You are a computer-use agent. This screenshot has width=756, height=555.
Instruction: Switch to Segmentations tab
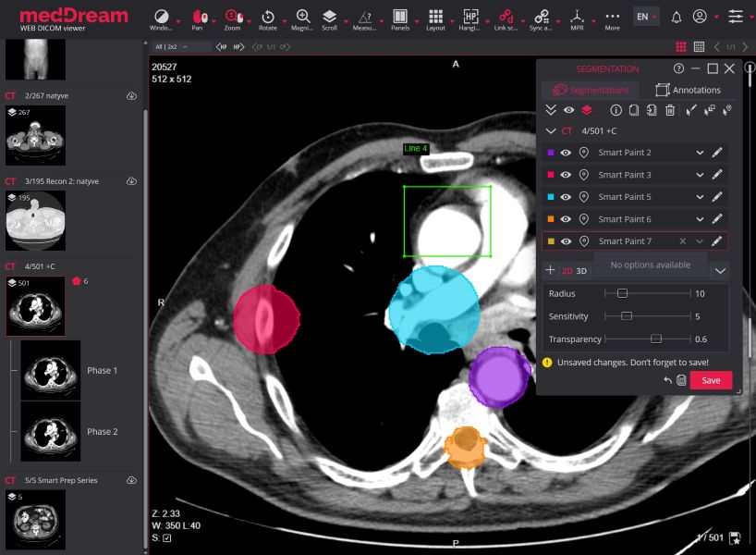[591, 90]
